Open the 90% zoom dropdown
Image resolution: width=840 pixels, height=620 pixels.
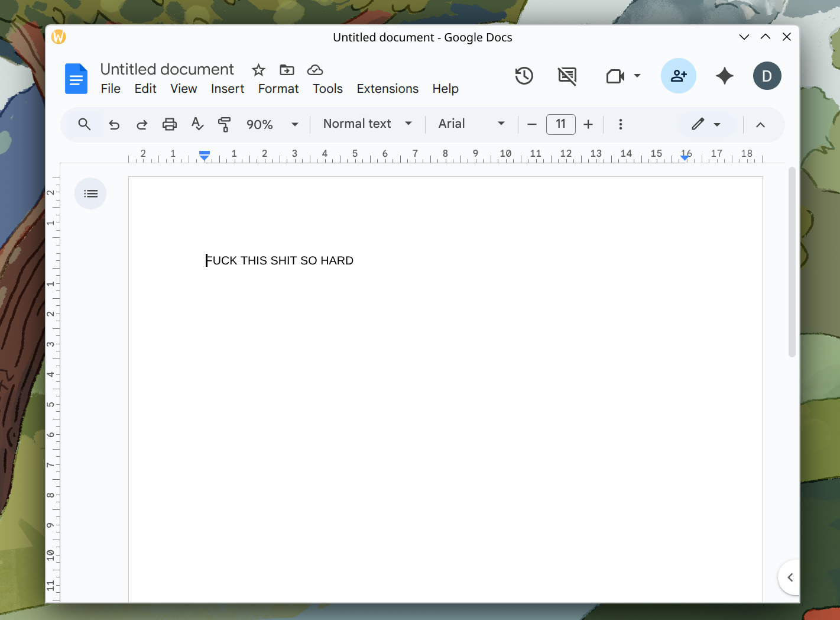pos(272,124)
